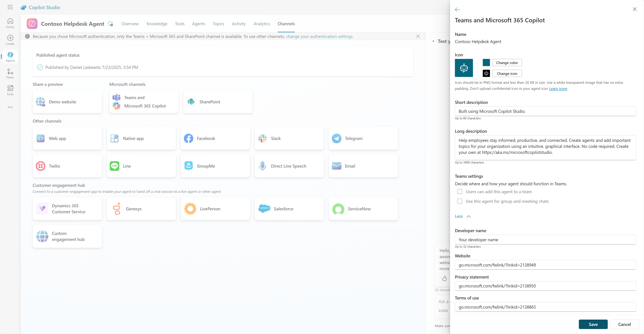Open the Knowledge tab
644x334 pixels.
click(x=157, y=24)
